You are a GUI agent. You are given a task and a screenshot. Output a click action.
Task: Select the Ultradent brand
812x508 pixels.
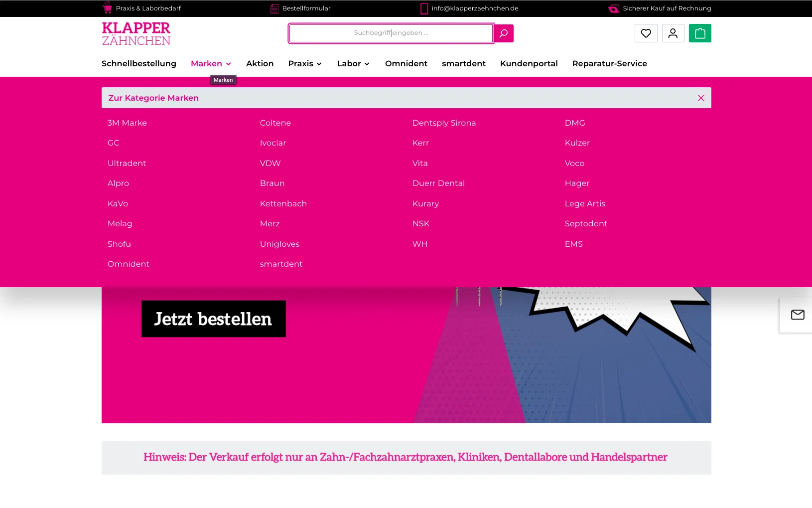(127, 163)
